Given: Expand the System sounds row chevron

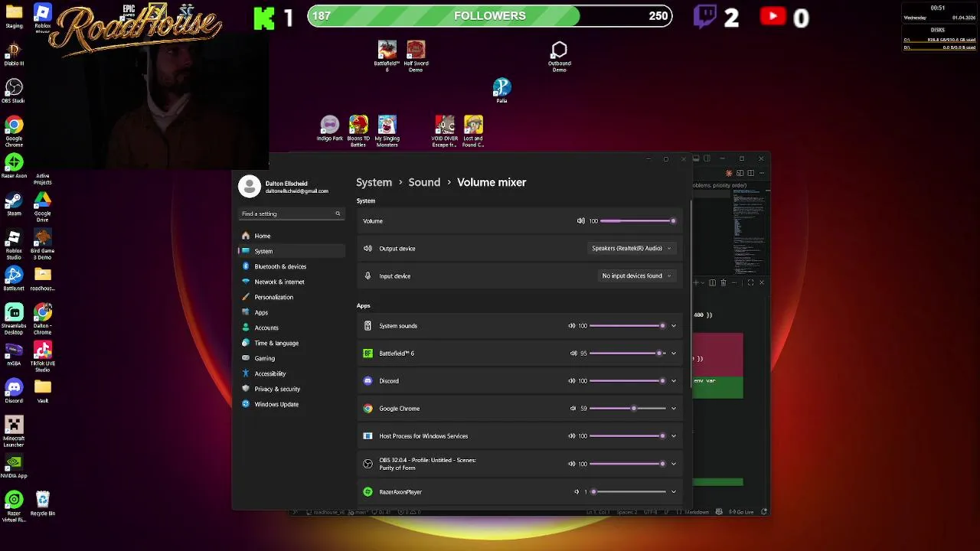Looking at the screenshot, I should [674, 326].
